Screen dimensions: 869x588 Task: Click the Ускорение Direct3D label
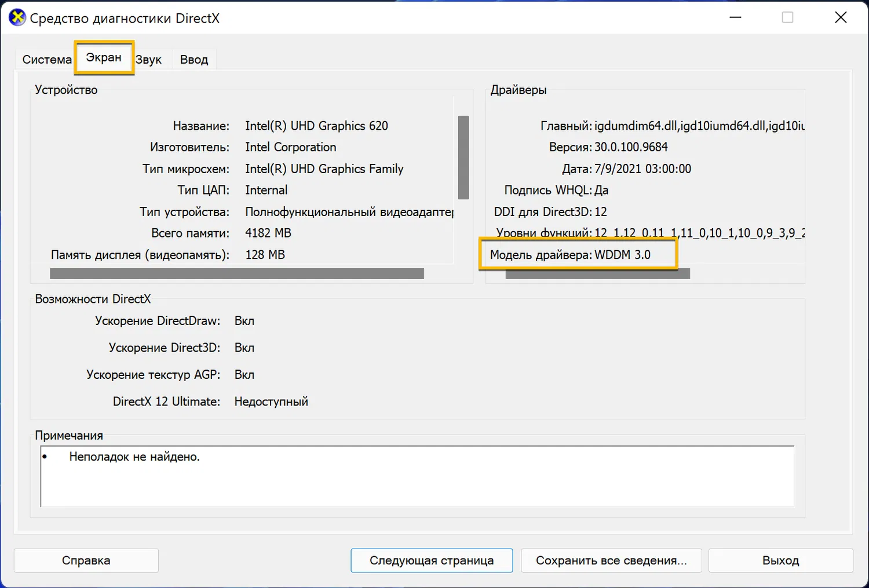[165, 348]
